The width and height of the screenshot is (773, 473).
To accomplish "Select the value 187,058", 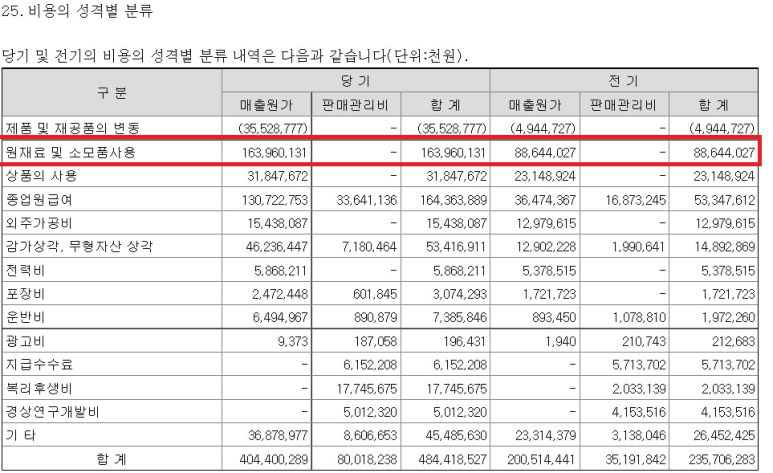I will point(376,341).
